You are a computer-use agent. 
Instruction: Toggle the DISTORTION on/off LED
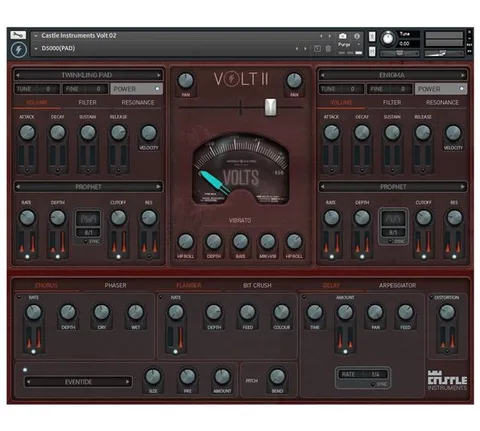tap(431, 297)
